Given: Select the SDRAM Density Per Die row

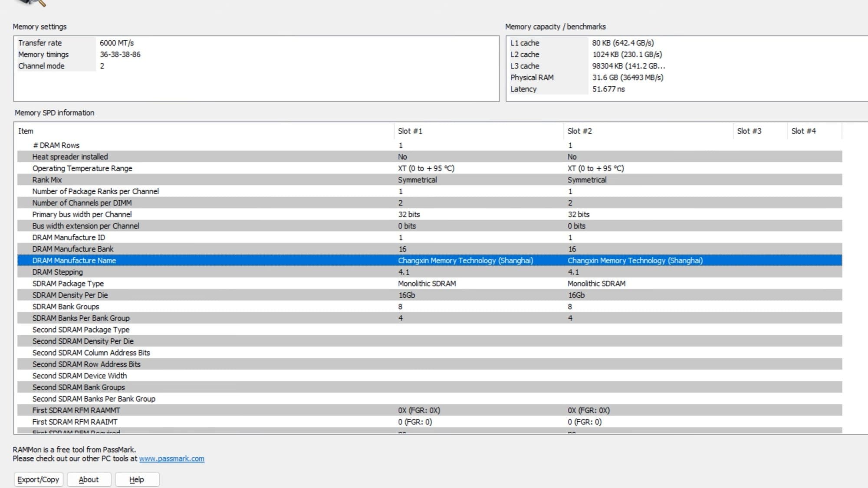Looking at the screenshot, I should (70, 295).
